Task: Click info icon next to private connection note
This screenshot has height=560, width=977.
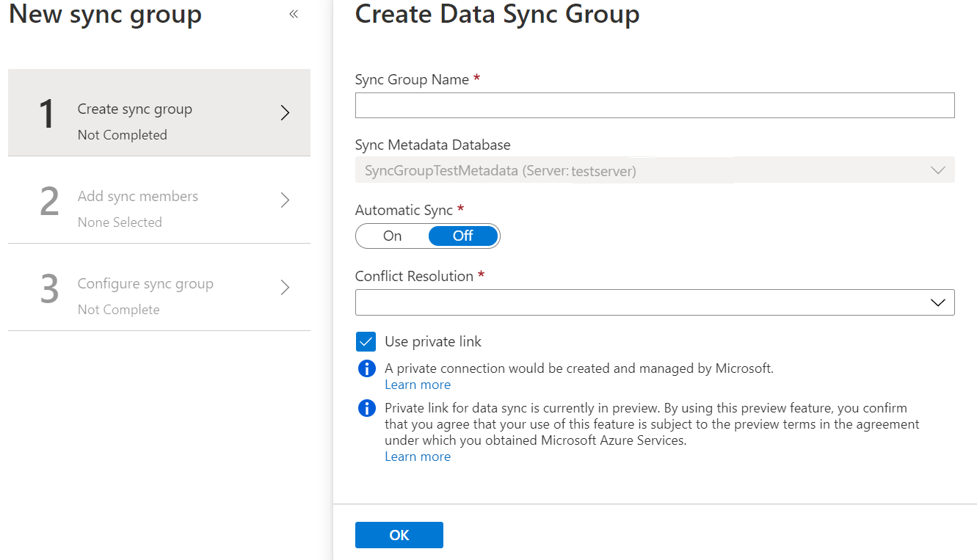Action: click(x=366, y=368)
